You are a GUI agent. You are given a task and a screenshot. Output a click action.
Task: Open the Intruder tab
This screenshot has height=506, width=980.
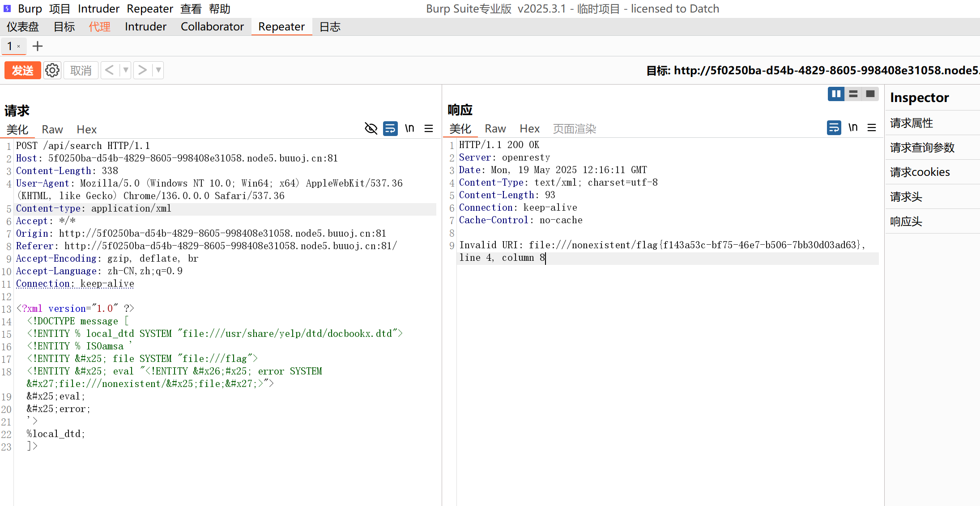click(145, 27)
